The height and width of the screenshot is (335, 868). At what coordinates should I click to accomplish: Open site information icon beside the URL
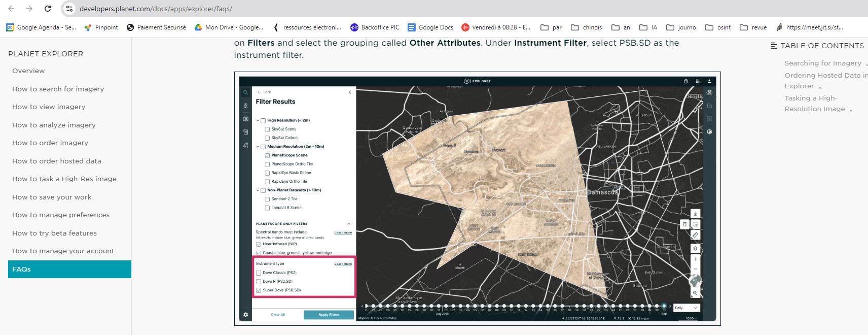[70, 9]
